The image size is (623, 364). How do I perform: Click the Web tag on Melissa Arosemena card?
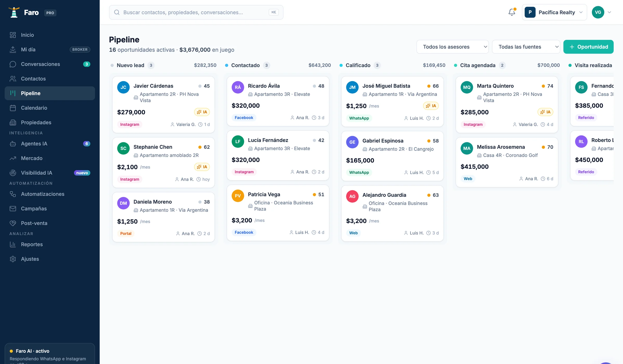(468, 179)
